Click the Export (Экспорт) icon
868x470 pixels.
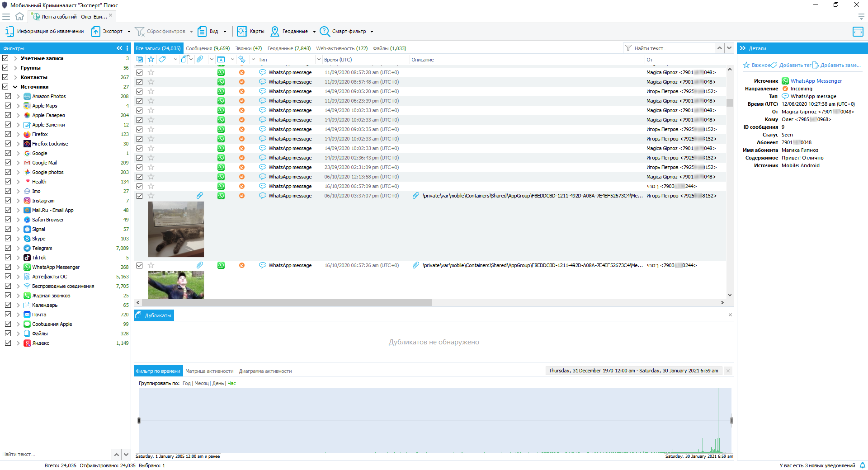click(x=96, y=31)
